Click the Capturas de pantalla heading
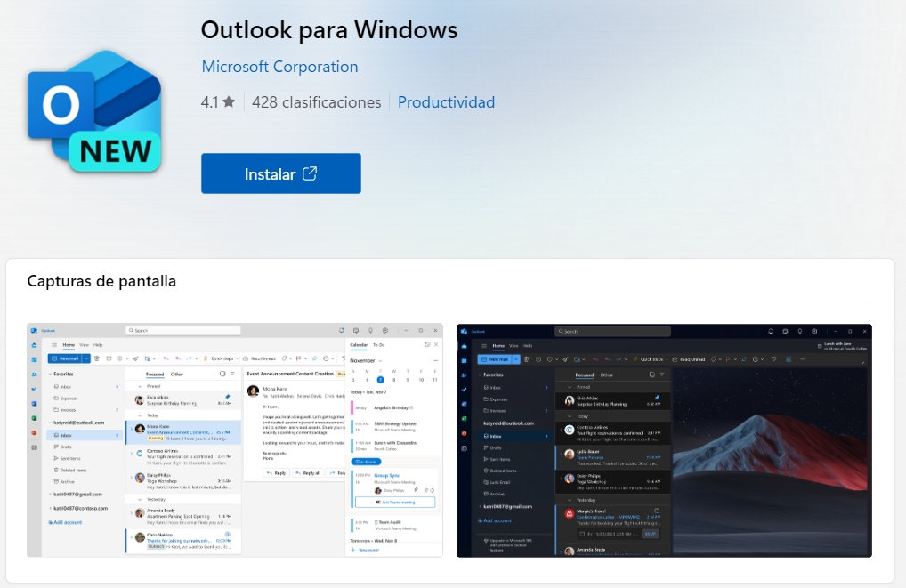 101,281
